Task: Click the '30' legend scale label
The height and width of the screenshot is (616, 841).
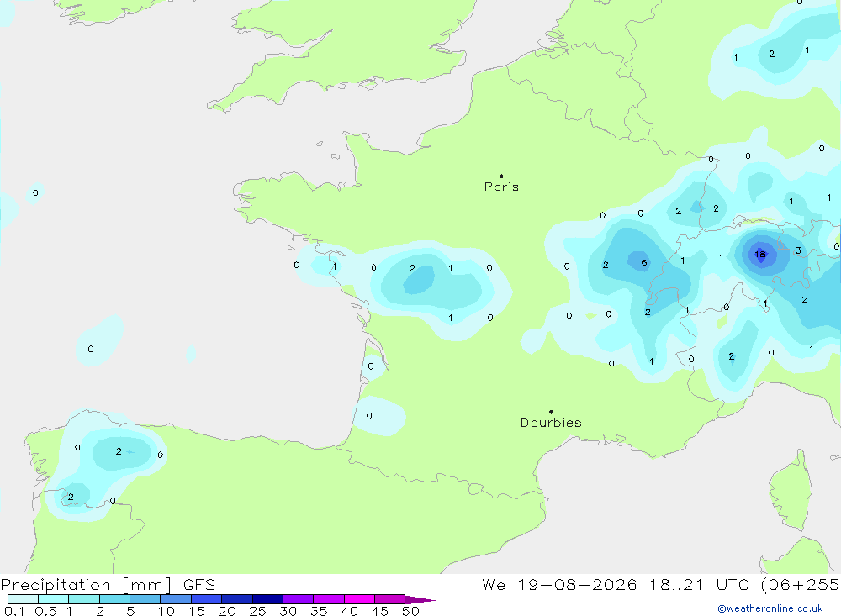Action: pos(288,611)
